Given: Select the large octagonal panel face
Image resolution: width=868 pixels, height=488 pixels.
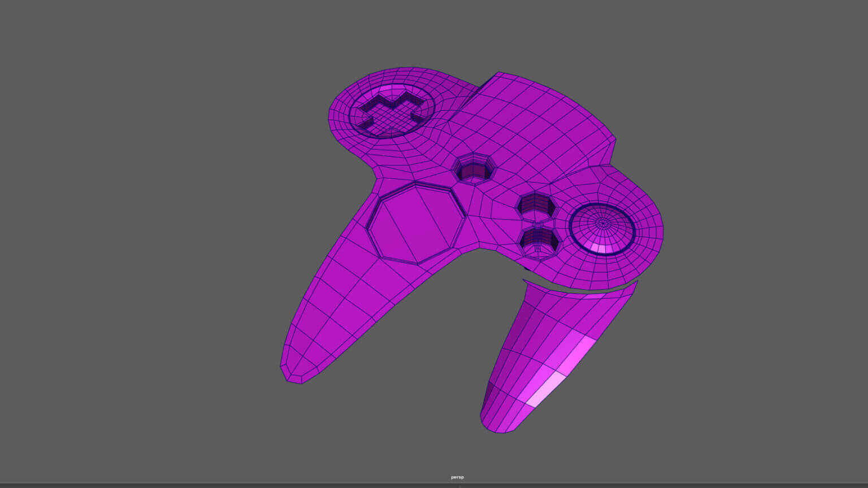Looking at the screenshot, I should point(416,223).
